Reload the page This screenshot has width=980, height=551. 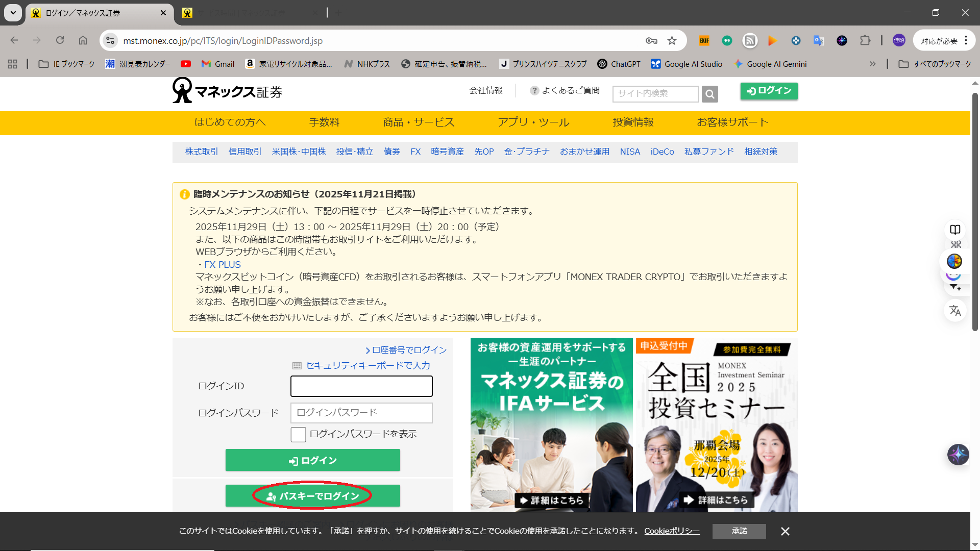[60, 40]
